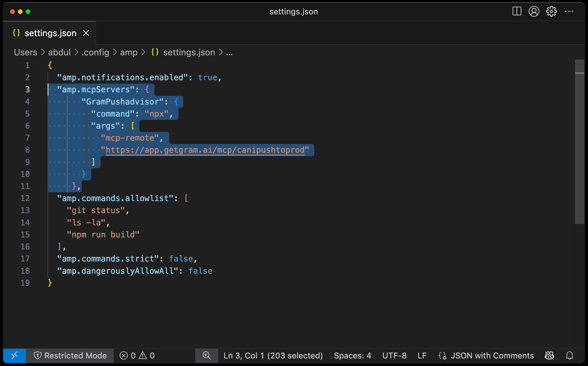588x366 pixels.
Task: Click the "command" key on line 5
Action: click(x=113, y=114)
